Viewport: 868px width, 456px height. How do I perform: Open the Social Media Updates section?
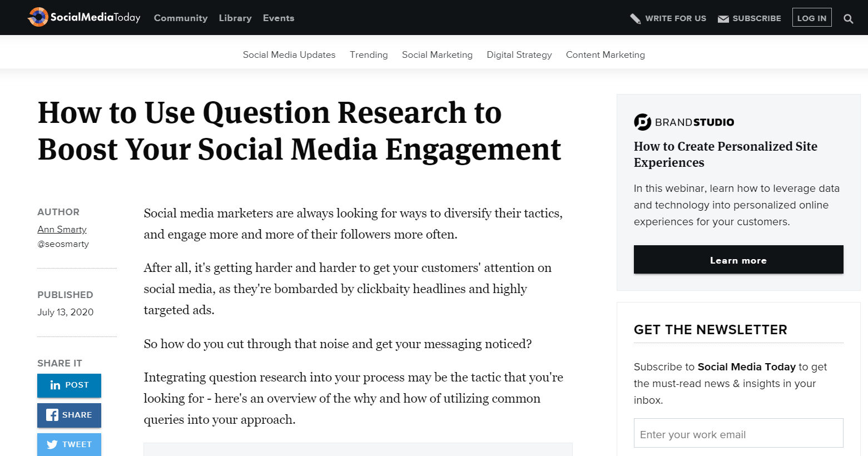289,54
